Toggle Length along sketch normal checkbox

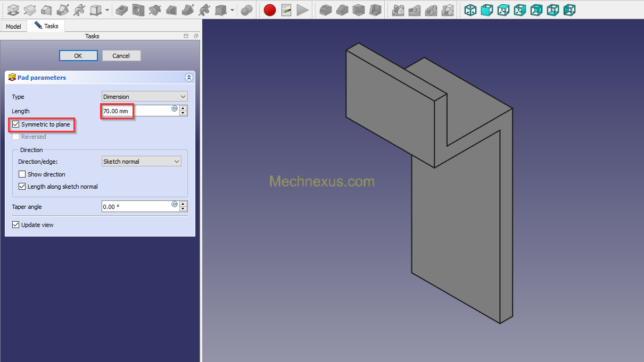(x=22, y=187)
